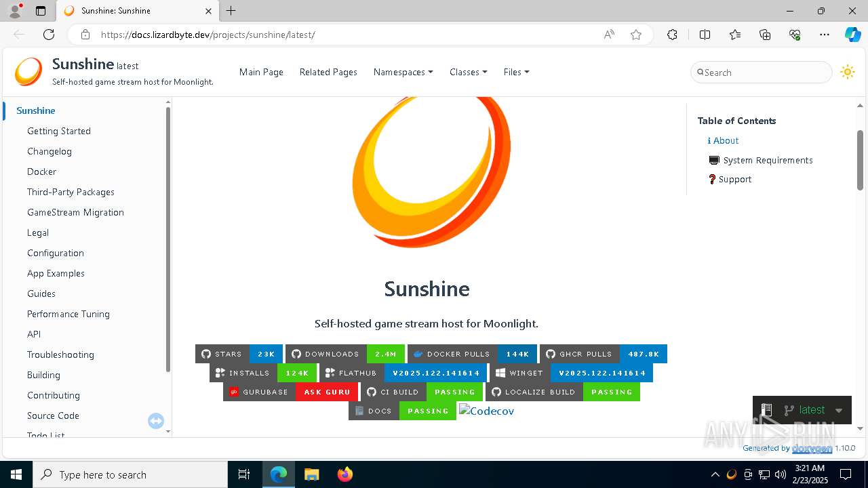Open Troubleshooting in sidebar
Screen dimensions: 868x488
pyautogui.click(x=60, y=354)
